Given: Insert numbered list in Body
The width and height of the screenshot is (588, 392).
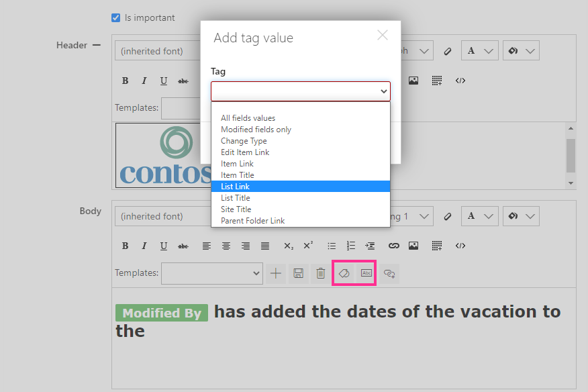Looking at the screenshot, I should (x=350, y=246).
